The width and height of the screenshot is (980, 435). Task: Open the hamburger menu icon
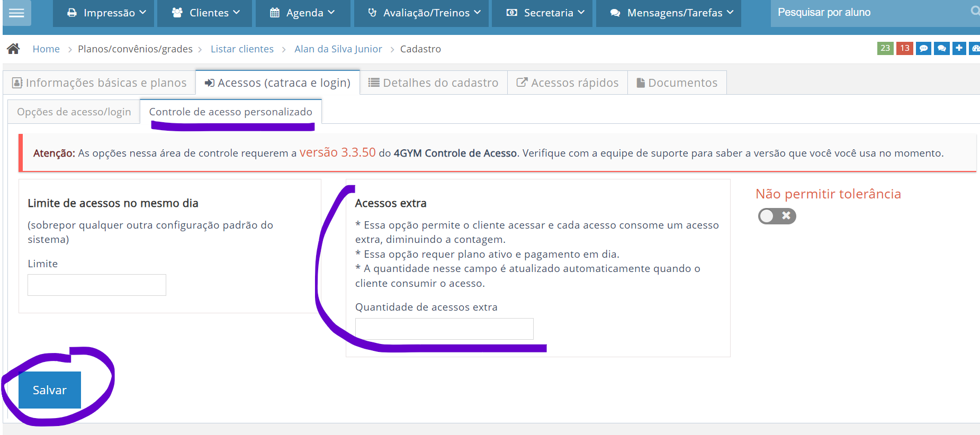[x=16, y=13]
